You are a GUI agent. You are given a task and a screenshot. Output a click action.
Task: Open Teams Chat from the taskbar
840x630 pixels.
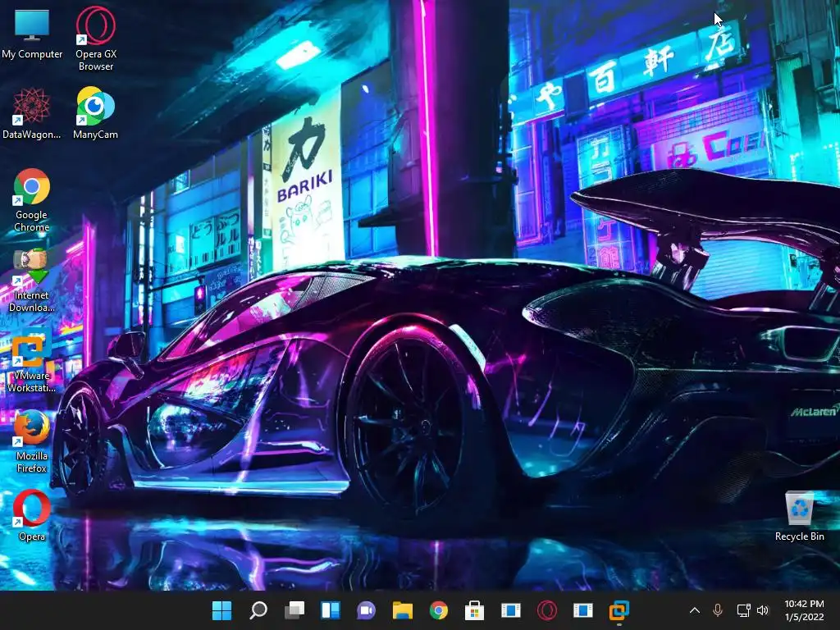pyautogui.click(x=367, y=610)
